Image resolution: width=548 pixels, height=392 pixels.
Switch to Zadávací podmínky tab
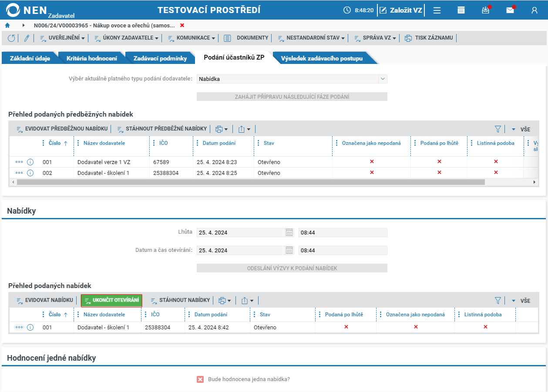click(160, 58)
